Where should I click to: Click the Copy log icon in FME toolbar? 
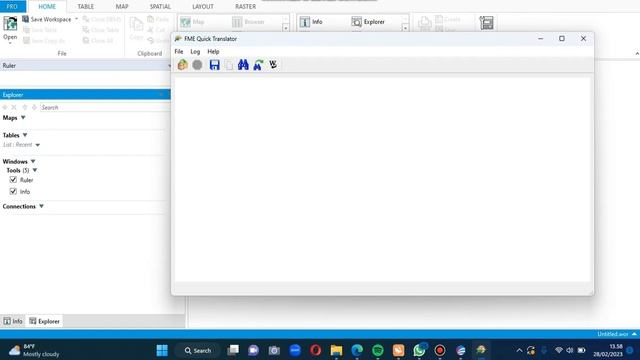(x=229, y=64)
